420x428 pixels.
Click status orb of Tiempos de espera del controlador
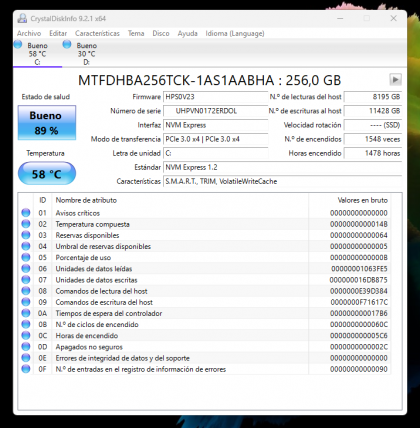coord(26,313)
